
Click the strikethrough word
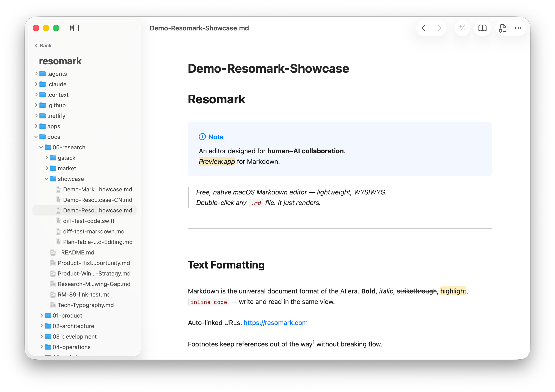pyautogui.click(x=416, y=291)
